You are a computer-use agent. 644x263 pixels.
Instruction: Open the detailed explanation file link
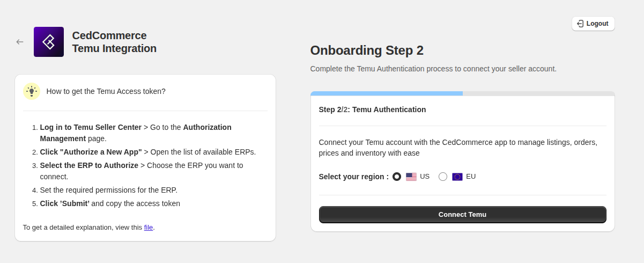[149, 227]
